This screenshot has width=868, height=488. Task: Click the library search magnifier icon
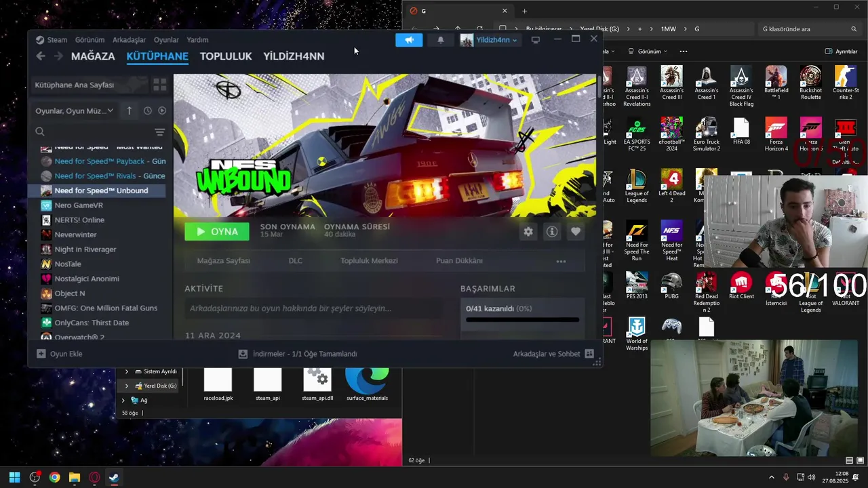point(40,131)
